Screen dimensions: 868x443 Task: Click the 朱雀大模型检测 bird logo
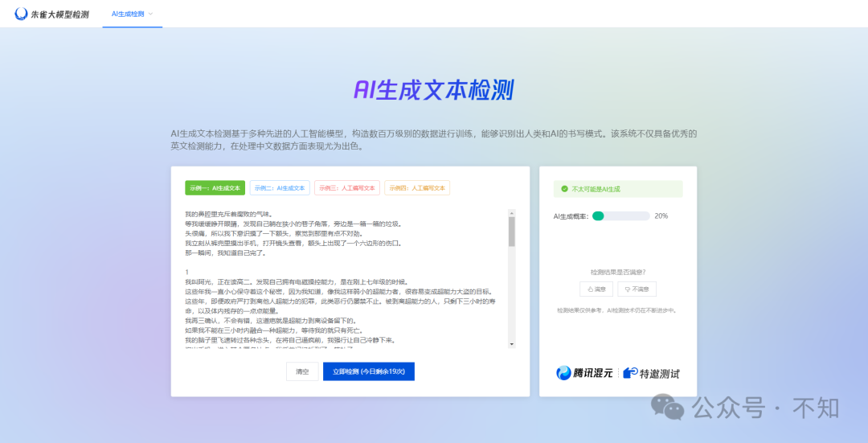point(22,14)
